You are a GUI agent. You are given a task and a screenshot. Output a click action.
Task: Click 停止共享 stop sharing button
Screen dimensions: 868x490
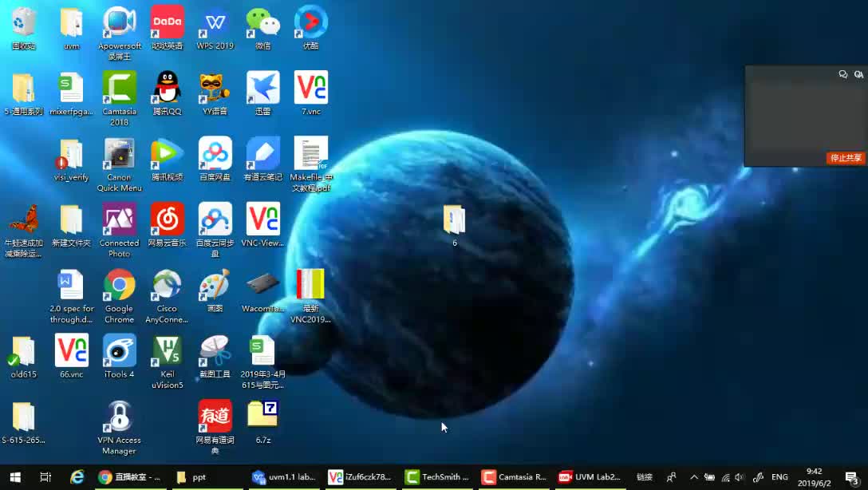pos(846,158)
